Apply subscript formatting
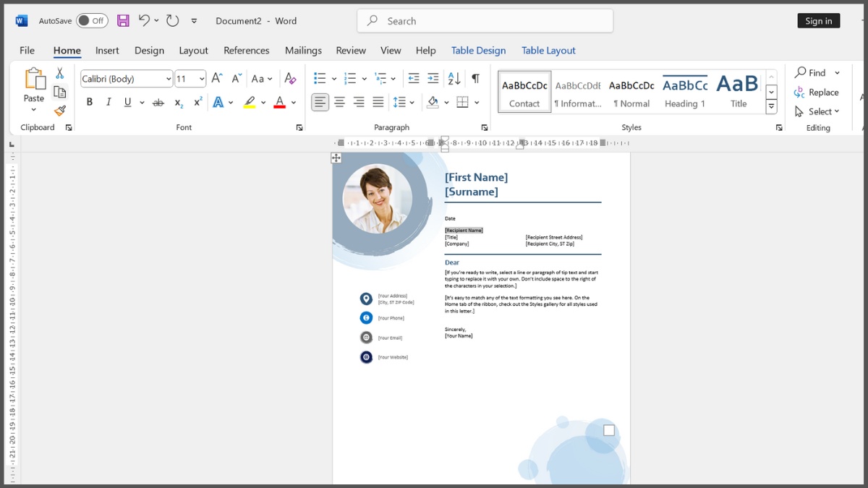The width and height of the screenshot is (868, 488). coord(178,101)
